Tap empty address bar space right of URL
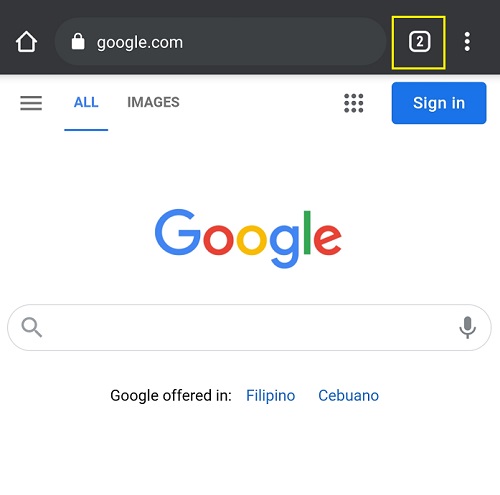This screenshot has width=500, height=495. [x=283, y=42]
